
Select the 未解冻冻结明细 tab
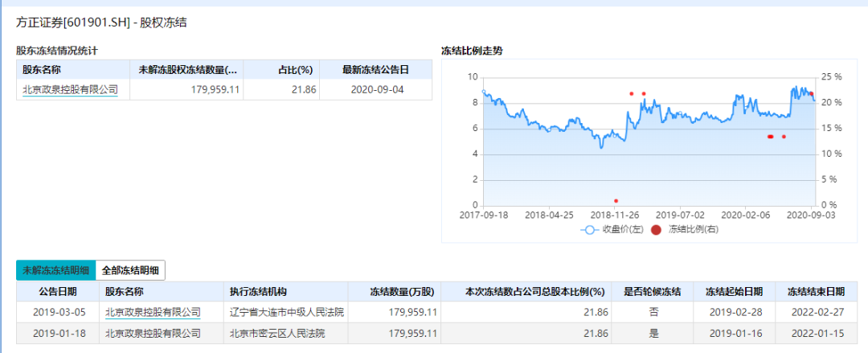tap(55, 271)
